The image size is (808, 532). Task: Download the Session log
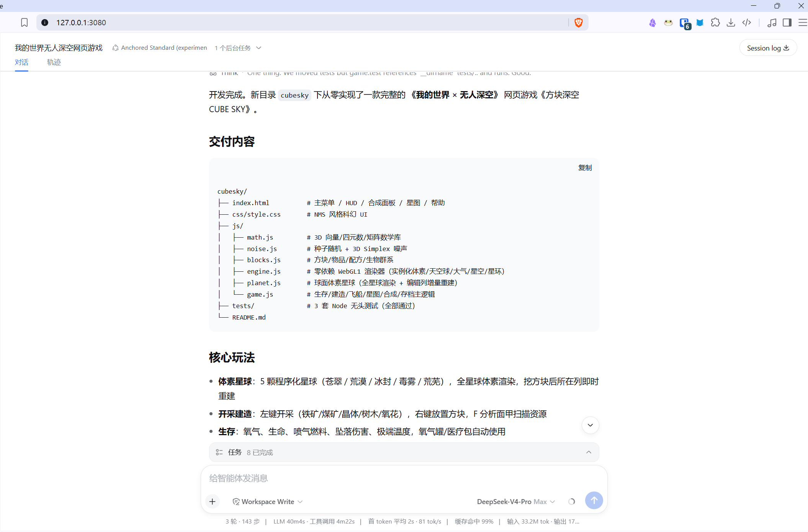pos(768,48)
